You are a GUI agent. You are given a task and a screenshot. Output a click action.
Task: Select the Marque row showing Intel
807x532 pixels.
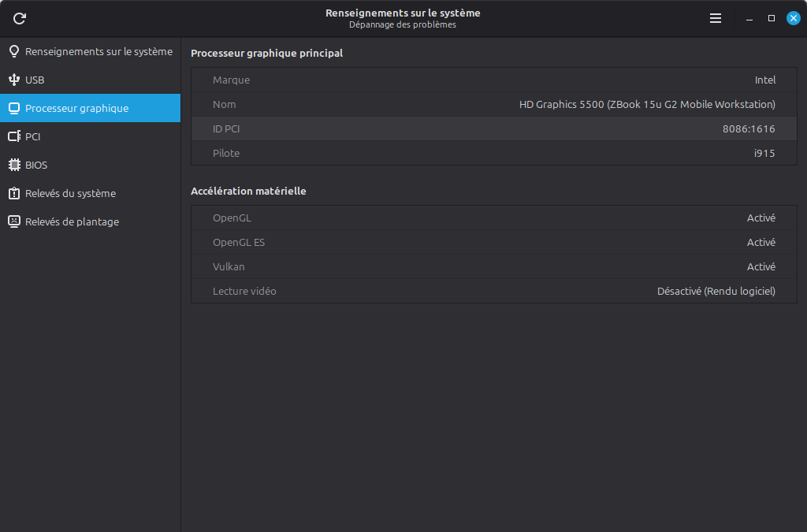point(493,80)
